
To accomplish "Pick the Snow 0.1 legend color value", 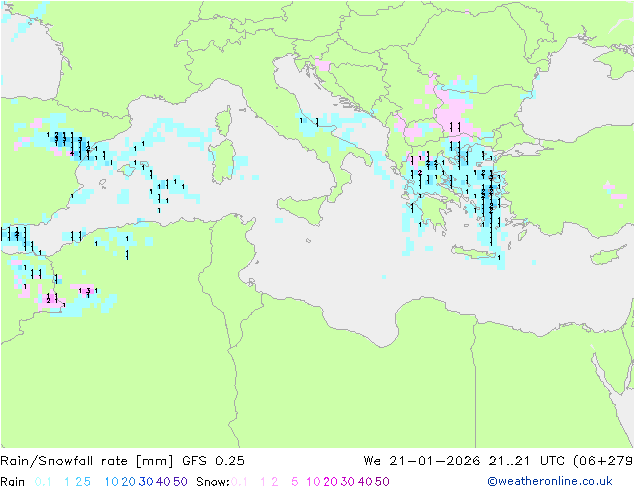I will point(239,482).
